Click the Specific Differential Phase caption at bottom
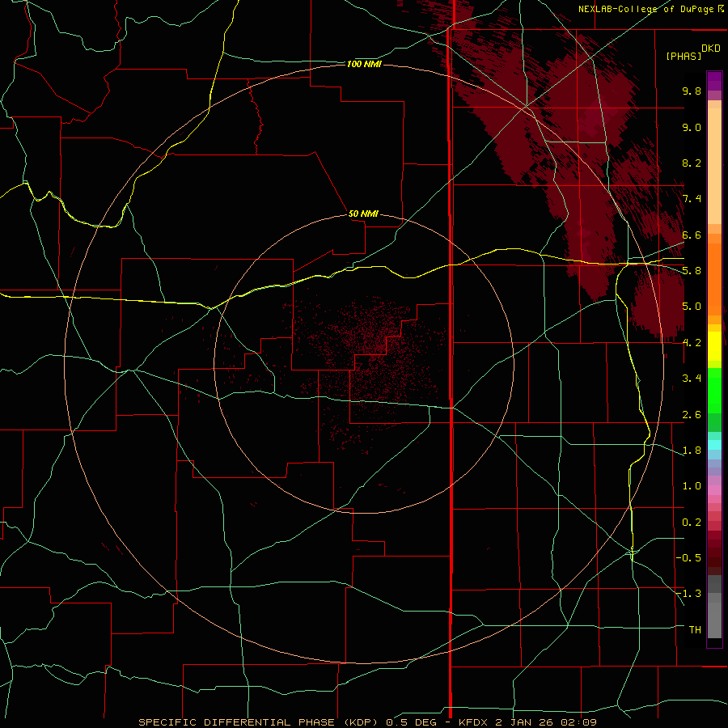 (x=367, y=722)
